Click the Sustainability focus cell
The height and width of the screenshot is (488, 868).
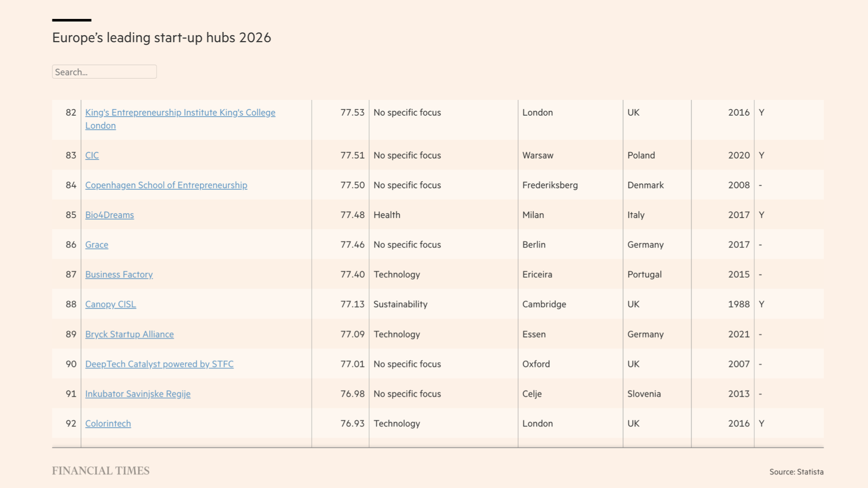tap(400, 305)
